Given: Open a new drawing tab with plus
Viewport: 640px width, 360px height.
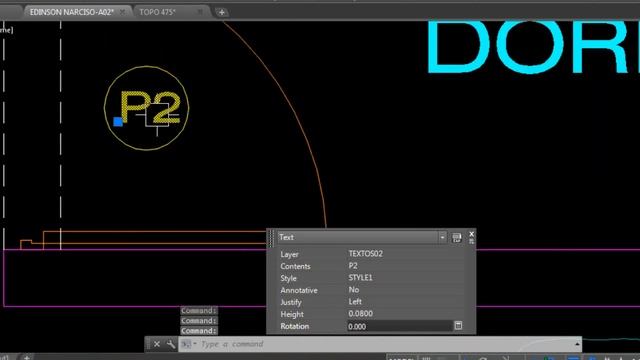Looking at the screenshot, I should click(x=222, y=12).
